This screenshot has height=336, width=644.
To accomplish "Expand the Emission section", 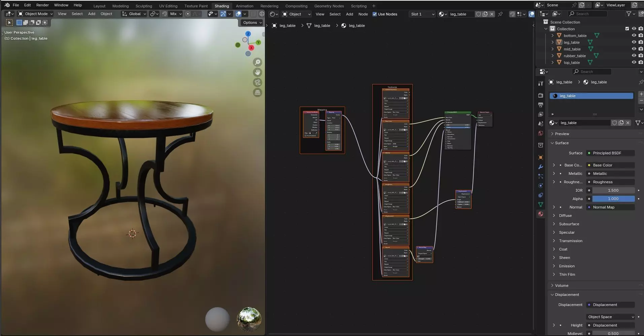I will pyautogui.click(x=567, y=266).
